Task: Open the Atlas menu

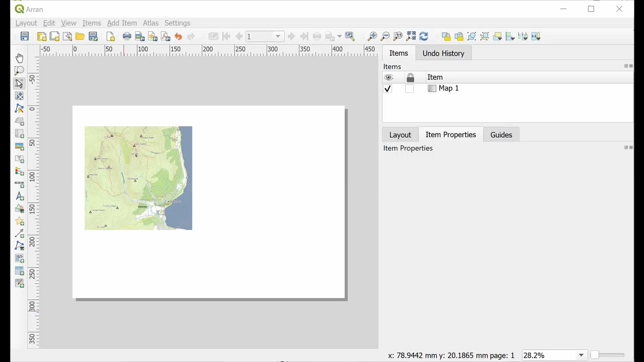Action: 151,23
